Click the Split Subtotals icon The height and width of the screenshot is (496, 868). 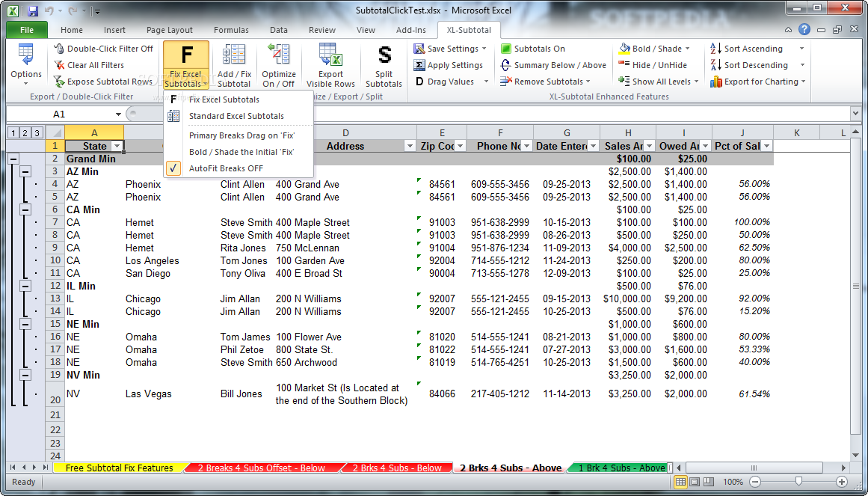tap(384, 55)
